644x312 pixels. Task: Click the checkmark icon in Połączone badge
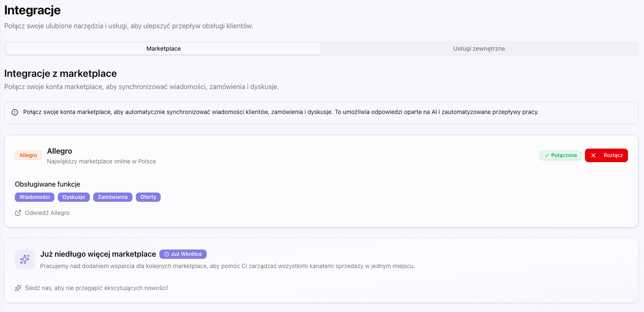[547, 155]
